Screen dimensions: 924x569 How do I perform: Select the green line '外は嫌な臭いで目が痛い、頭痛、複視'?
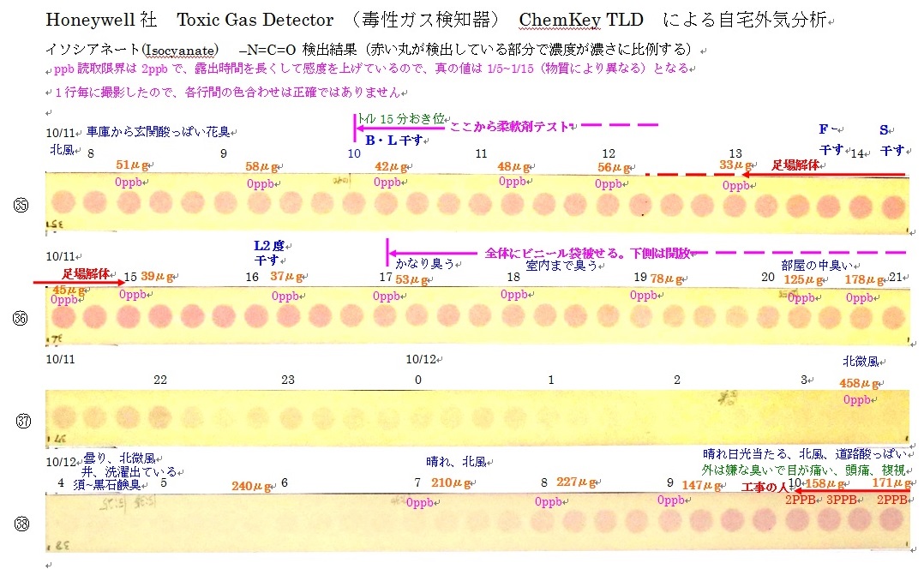pos(803,470)
